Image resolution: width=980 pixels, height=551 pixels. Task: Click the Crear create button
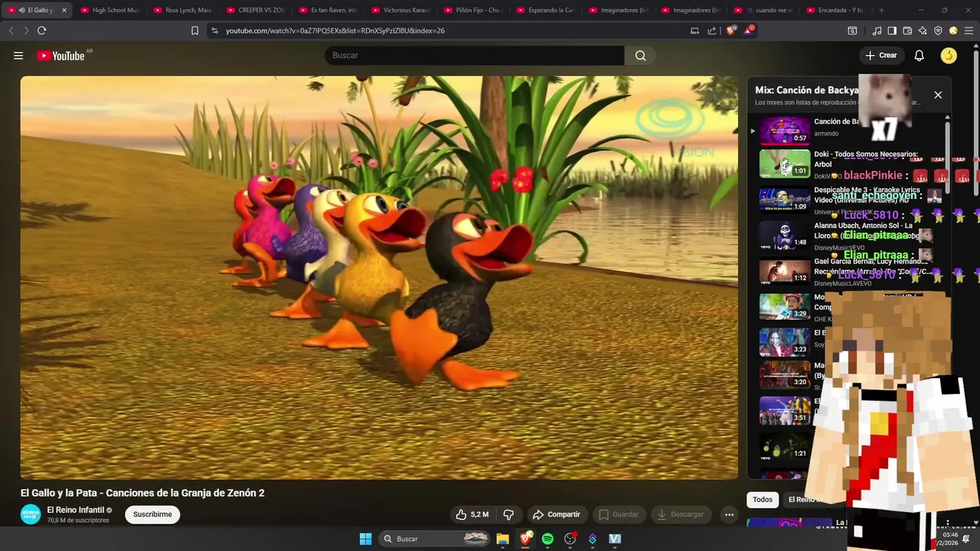880,55
